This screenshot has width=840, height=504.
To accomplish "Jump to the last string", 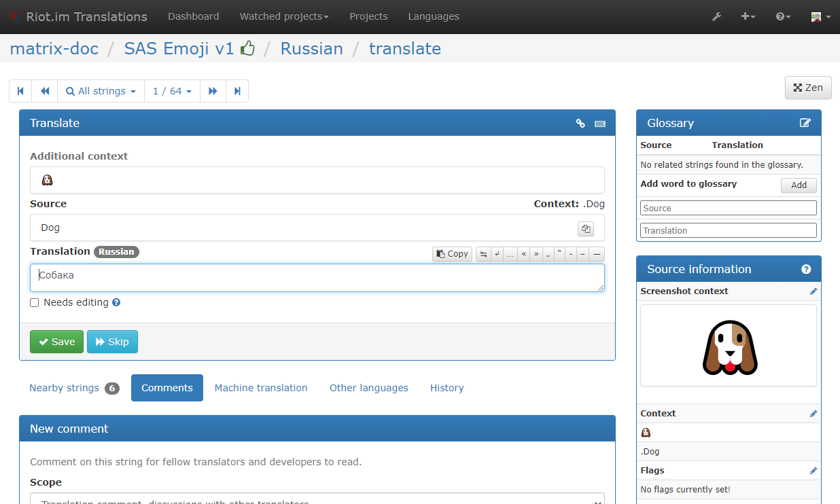I will click(237, 91).
